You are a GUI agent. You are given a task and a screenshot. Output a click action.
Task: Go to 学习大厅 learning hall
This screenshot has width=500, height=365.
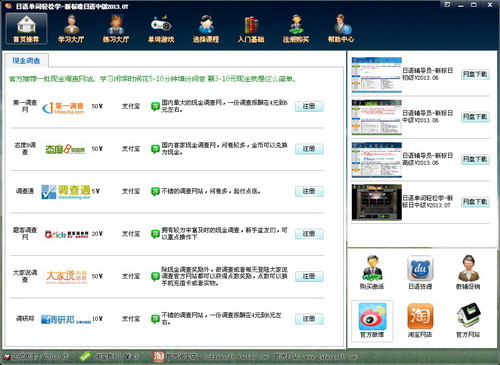point(71,29)
